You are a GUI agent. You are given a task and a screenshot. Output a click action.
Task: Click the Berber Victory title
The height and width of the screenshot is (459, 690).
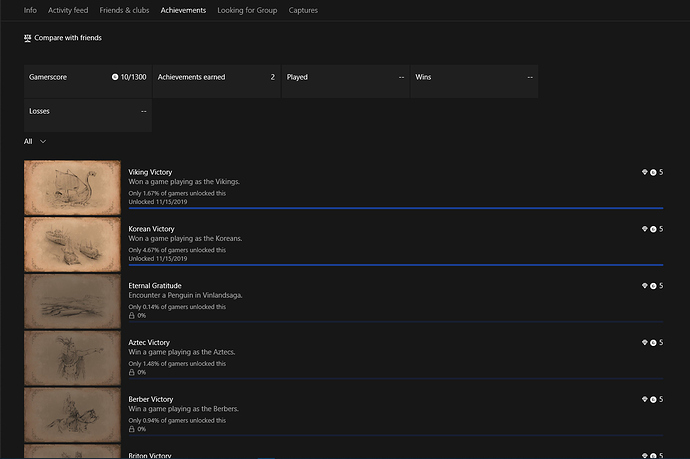(x=150, y=399)
